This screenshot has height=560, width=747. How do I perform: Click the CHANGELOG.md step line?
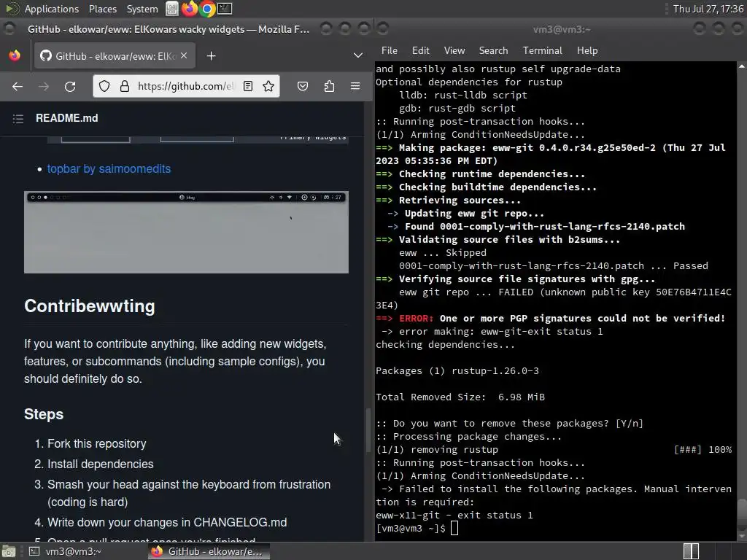tap(167, 522)
